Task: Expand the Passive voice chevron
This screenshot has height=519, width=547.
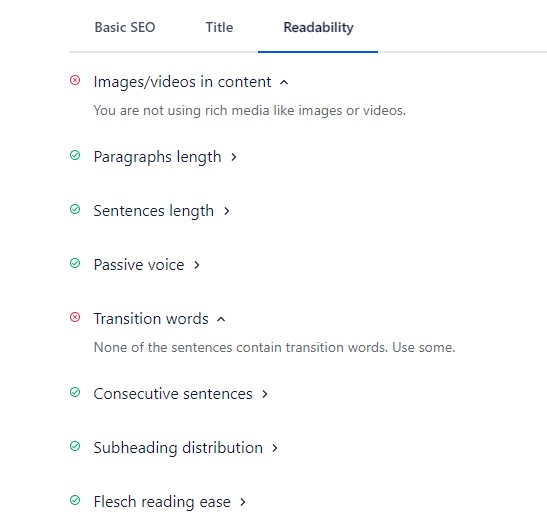Action: pos(197,265)
